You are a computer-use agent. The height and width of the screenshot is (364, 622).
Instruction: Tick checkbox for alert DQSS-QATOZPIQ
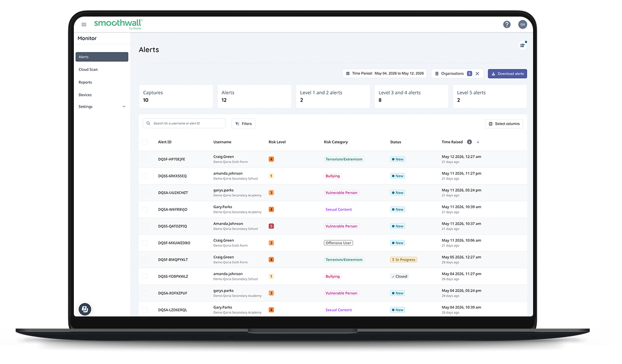pos(144,226)
